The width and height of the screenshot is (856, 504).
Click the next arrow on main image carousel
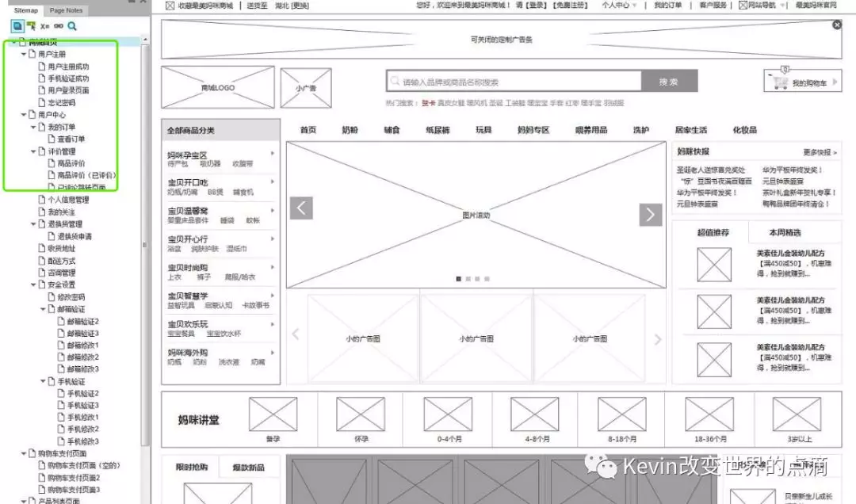[x=650, y=215]
